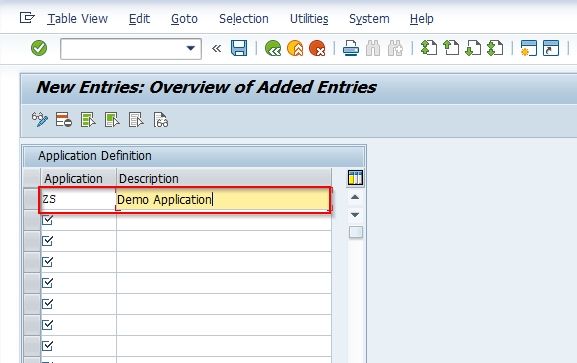Click the green checkmark Enter icon

click(39, 48)
